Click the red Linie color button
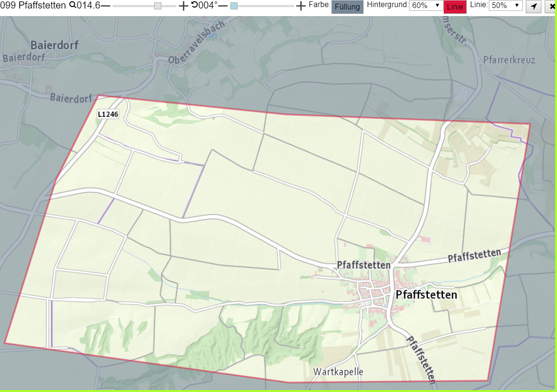557x392 pixels. 455,7
